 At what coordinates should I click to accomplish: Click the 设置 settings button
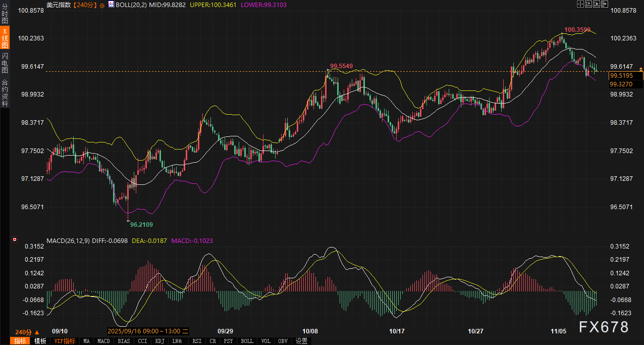coord(302,341)
